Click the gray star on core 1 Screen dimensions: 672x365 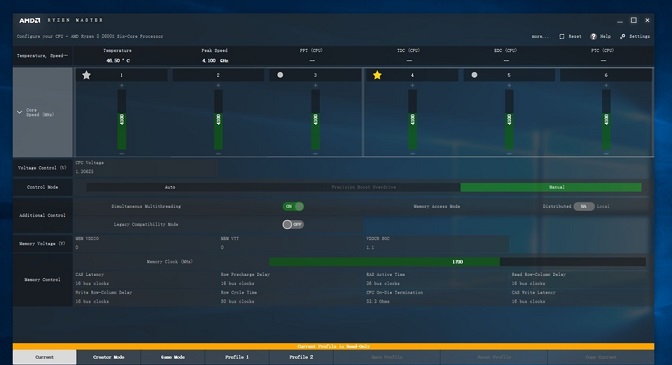pyautogui.click(x=87, y=75)
